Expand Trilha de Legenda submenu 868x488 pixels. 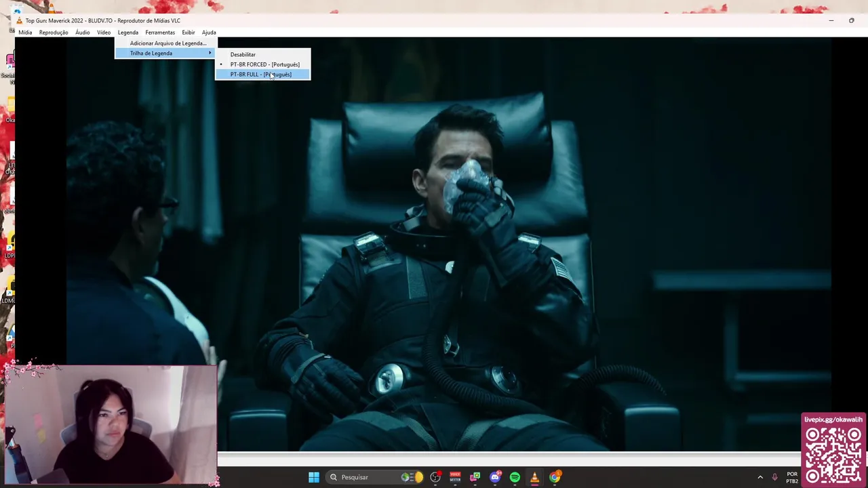(x=165, y=53)
